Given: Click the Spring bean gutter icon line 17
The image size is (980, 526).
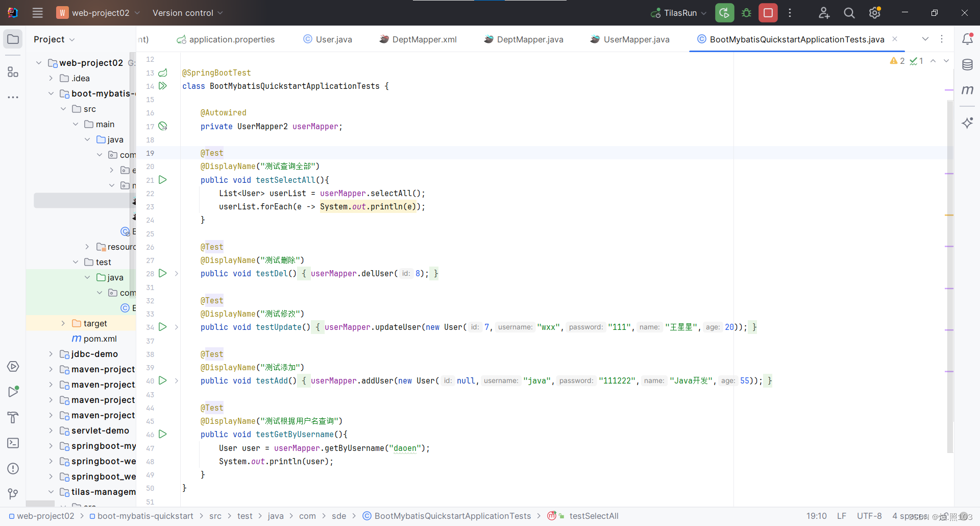Looking at the screenshot, I should point(163,126).
